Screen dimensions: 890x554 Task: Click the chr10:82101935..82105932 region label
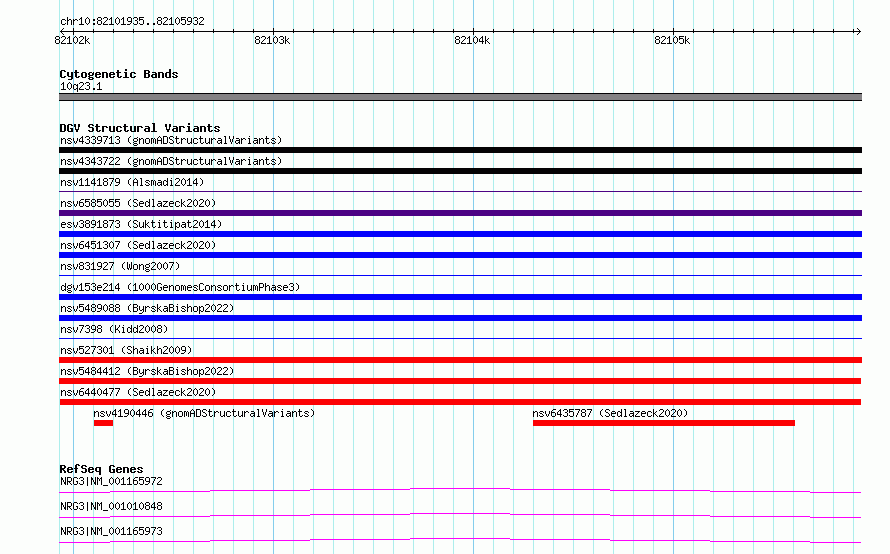point(132,21)
